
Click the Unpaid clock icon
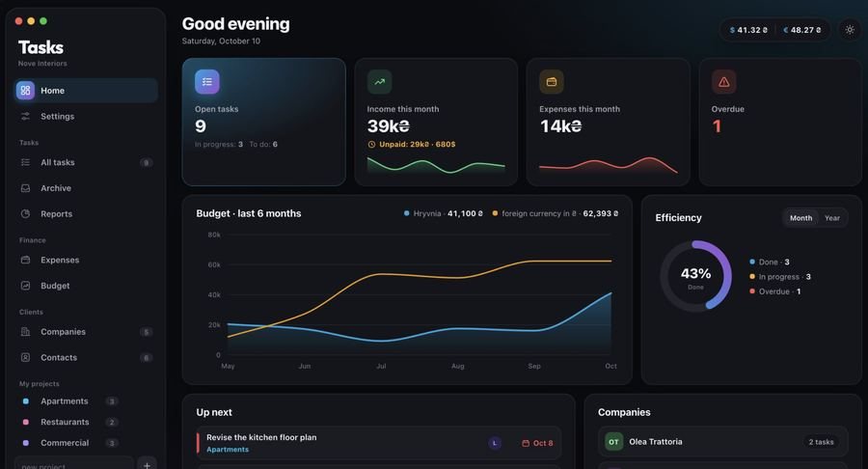[x=371, y=145]
